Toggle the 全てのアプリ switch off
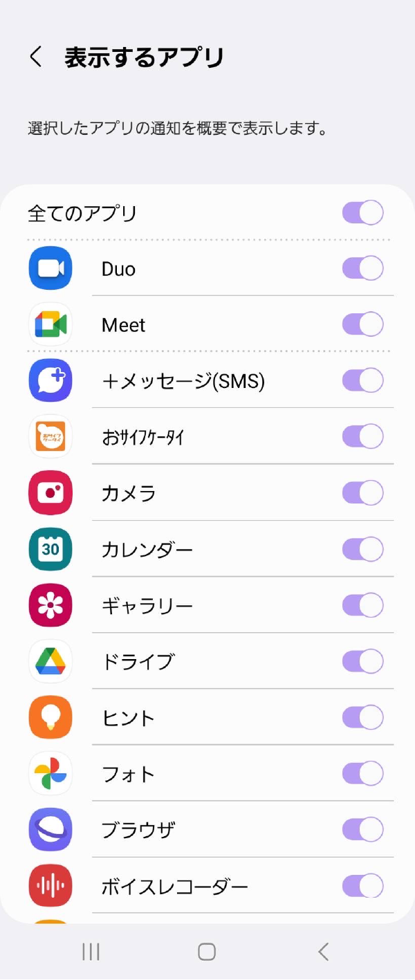This screenshot has height=980, width=415. point(363,212)
